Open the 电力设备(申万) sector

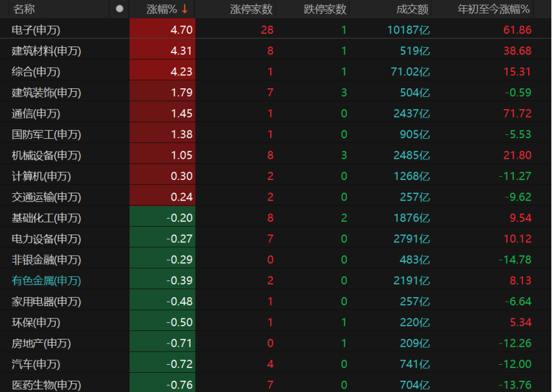click(x=46, y=239)
